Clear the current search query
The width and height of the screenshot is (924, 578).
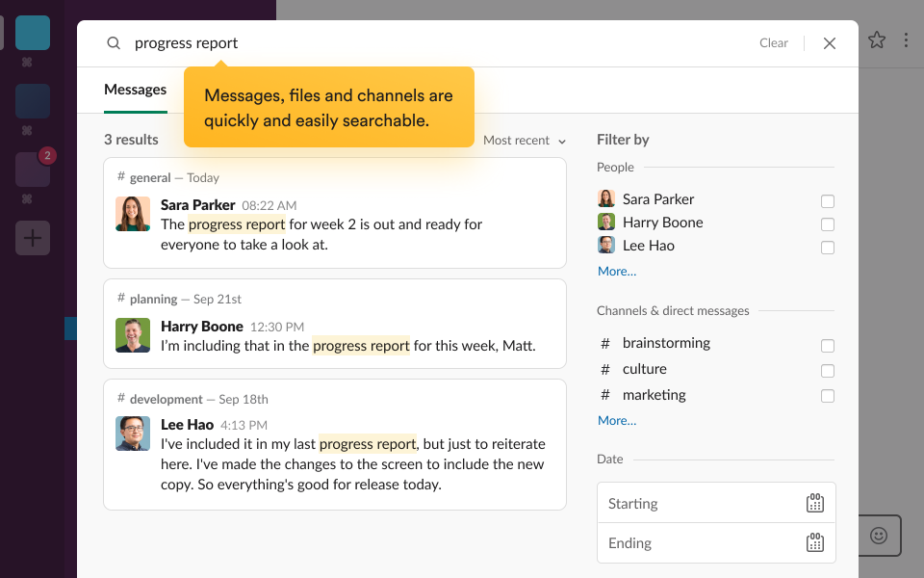pos(774,42)
